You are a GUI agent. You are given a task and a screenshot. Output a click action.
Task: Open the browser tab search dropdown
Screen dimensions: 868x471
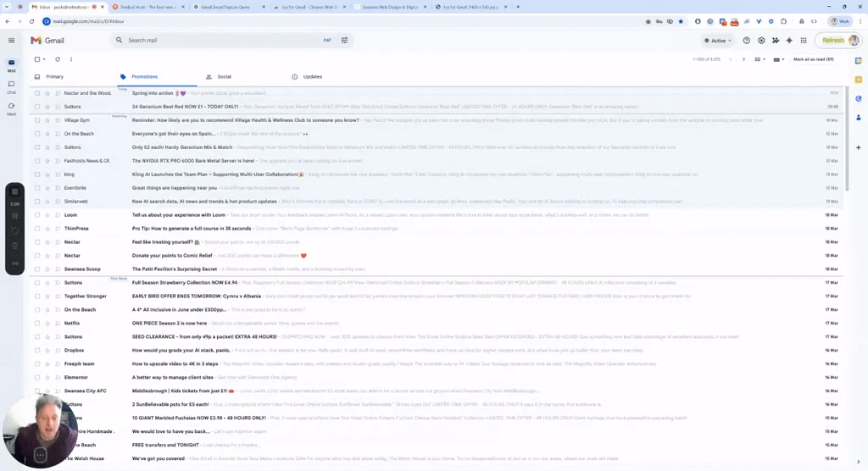click(x=7, y=7)
